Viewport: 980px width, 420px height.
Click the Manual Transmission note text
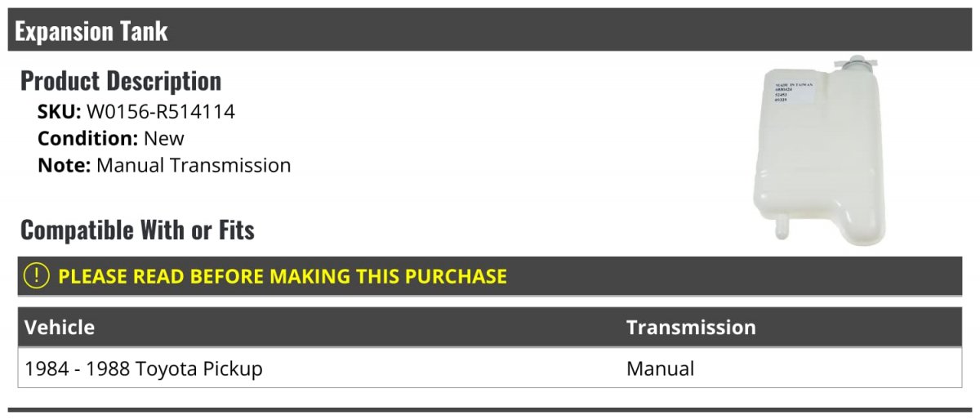coord(194,165)
